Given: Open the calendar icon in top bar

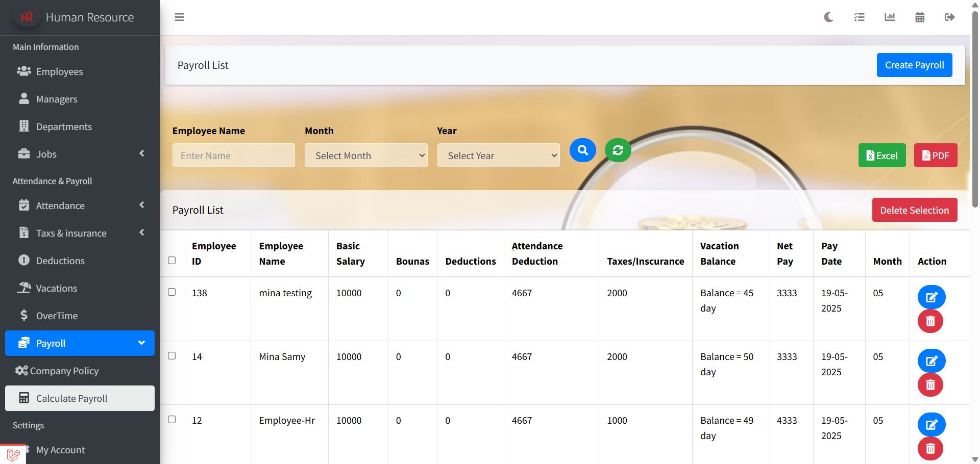Looking at the screenshot, I should click(919, 17).
